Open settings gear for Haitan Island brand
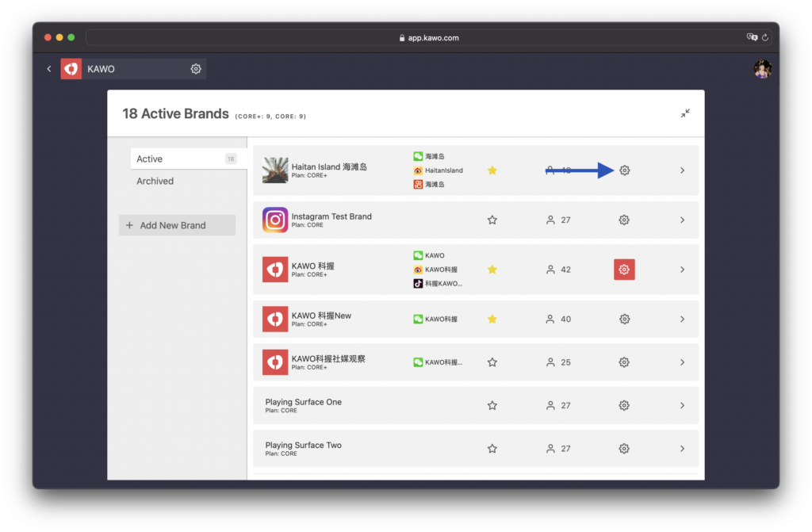Screen dimensions: 812x532 pyautogui.click(x=624, y=170)
